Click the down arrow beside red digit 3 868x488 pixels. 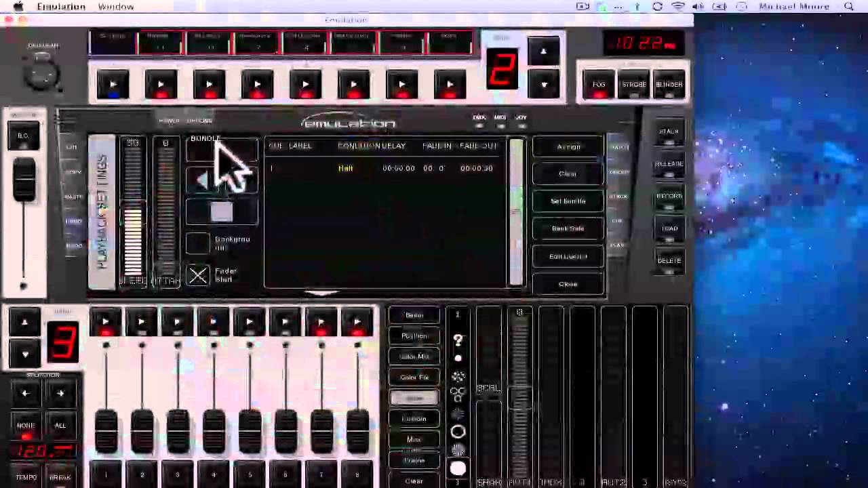coord(25,354)
